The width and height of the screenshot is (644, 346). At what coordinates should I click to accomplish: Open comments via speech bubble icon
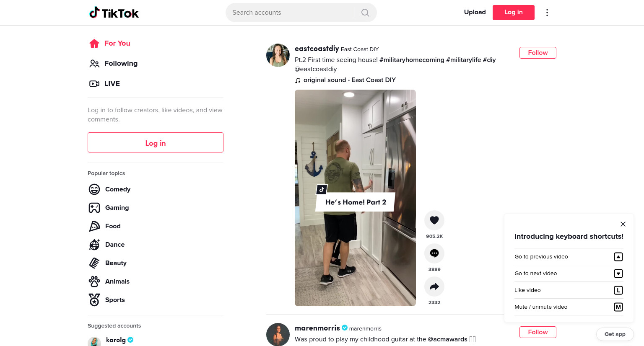point(434,253)
